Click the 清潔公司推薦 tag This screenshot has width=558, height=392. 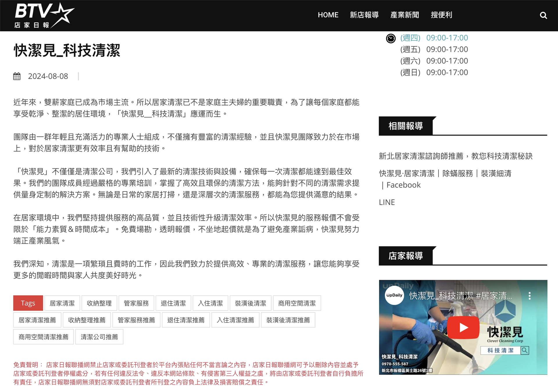[x=99, y=337]
